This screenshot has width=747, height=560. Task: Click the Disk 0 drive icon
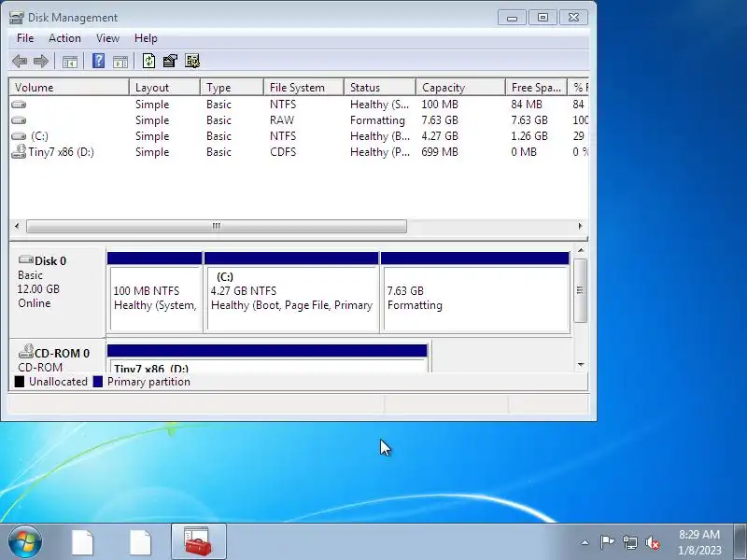26,259
